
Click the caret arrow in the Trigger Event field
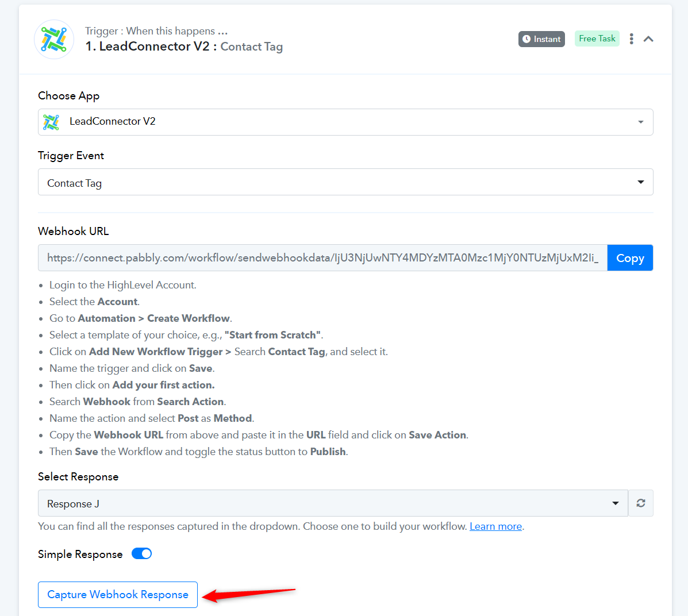pos(641,182)
